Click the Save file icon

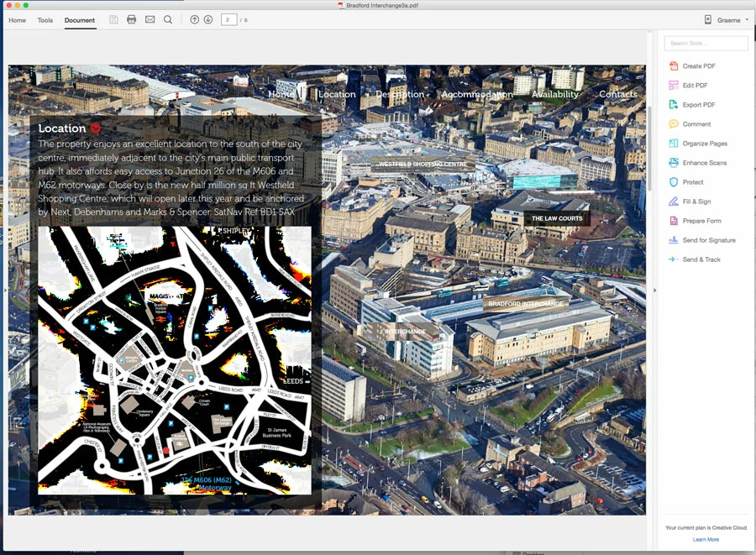tap(113, 20)
